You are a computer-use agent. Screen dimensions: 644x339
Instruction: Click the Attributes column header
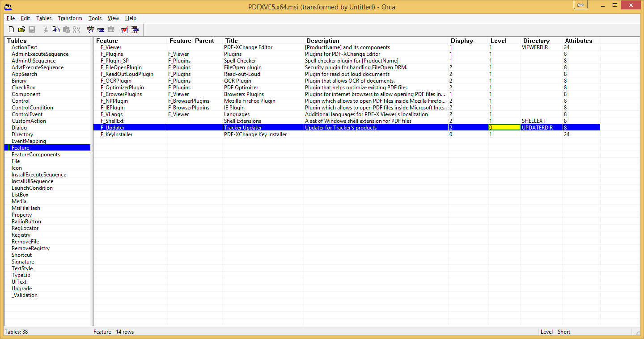[x=578, y=41]
